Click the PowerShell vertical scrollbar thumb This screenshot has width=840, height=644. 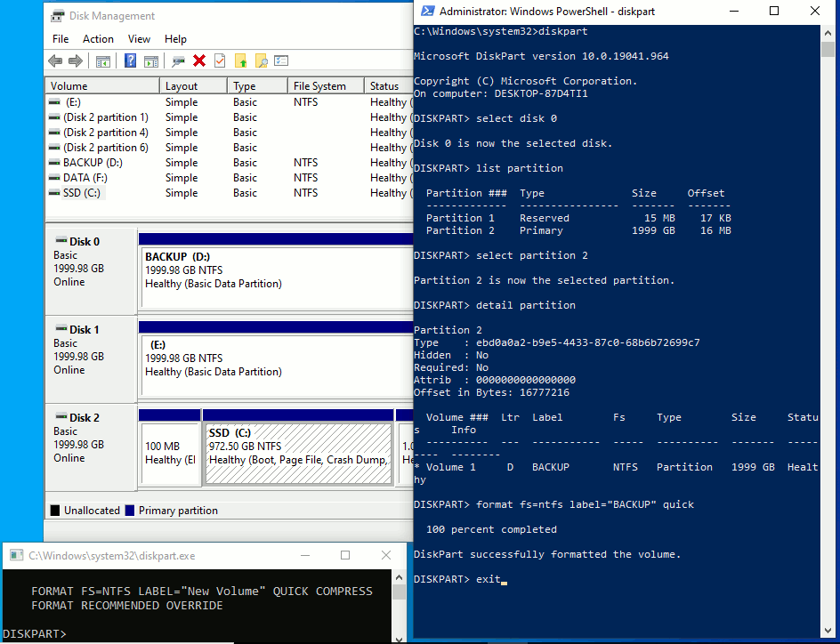click(x=828, y=49)
